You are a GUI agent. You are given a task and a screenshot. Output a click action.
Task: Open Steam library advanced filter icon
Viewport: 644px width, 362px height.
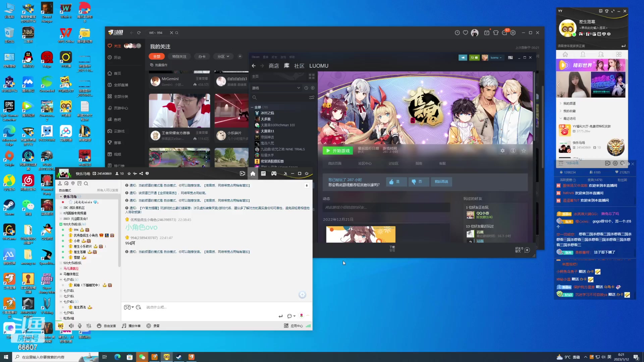(x=312, y=98)
